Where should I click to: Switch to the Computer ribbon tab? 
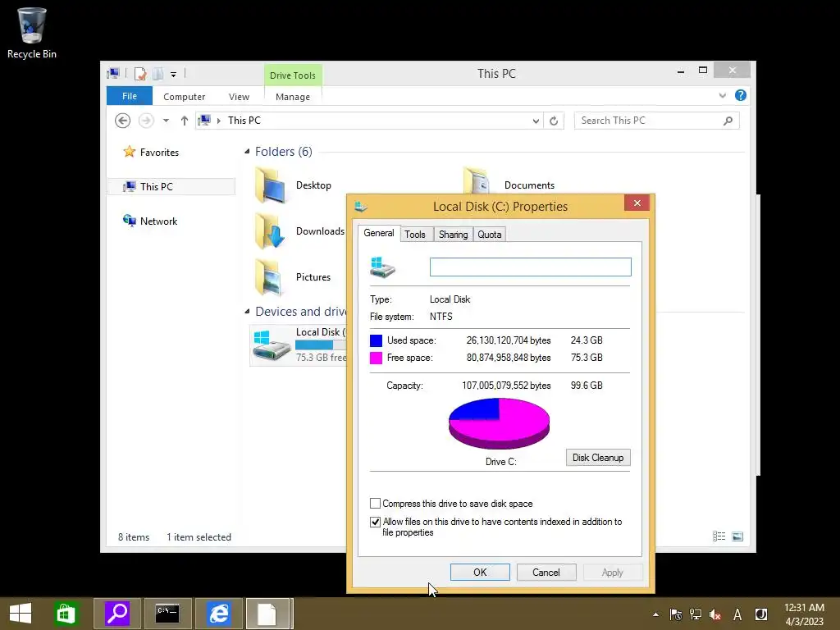tap(184, 97)
